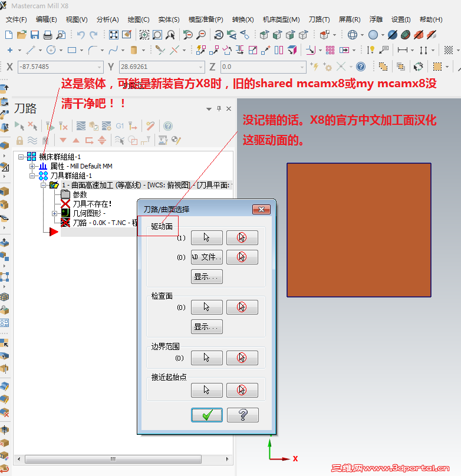Open the X coordinate dropdown
The width and height of the screenshot is (461, 476).
tap(100, 67)
